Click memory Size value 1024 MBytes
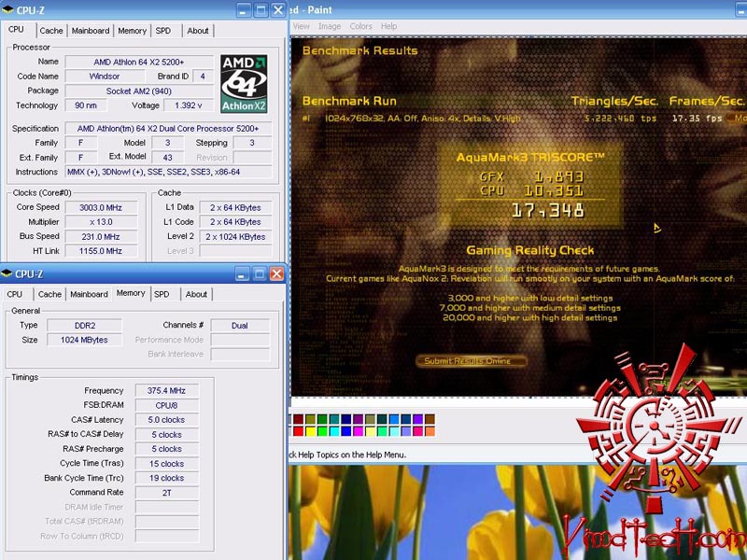Viewport: 747px width, 560px height. (x=85, y=340)
